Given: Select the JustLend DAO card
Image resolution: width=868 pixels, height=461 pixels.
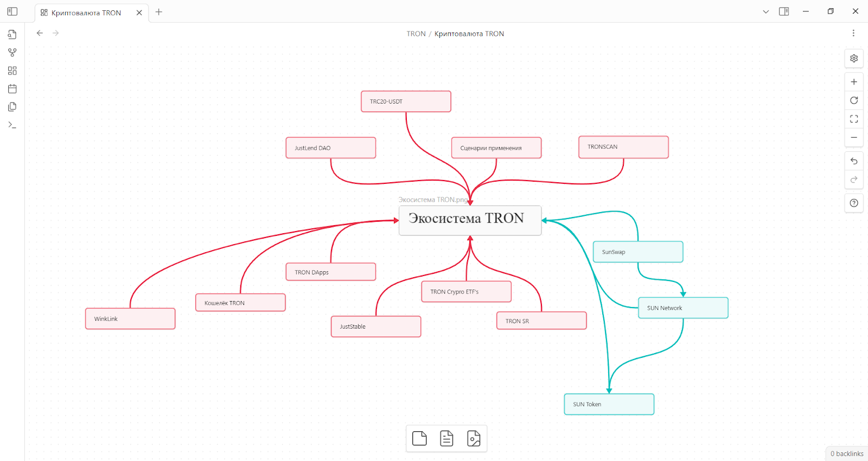Looking at the screenshot, I should pyautogui.click(x=331, y=148).
